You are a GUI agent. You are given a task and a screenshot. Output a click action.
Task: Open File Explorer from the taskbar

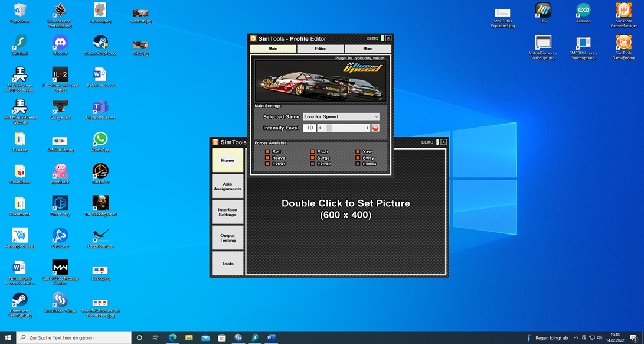coord(189,337)
